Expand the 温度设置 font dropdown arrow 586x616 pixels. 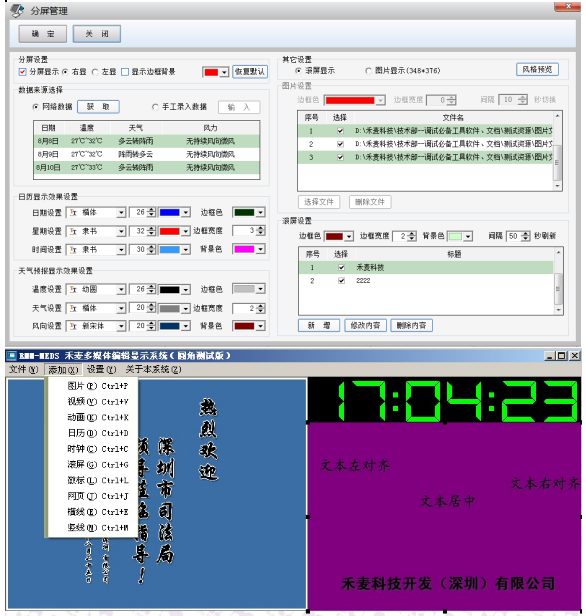coord(121,290)
